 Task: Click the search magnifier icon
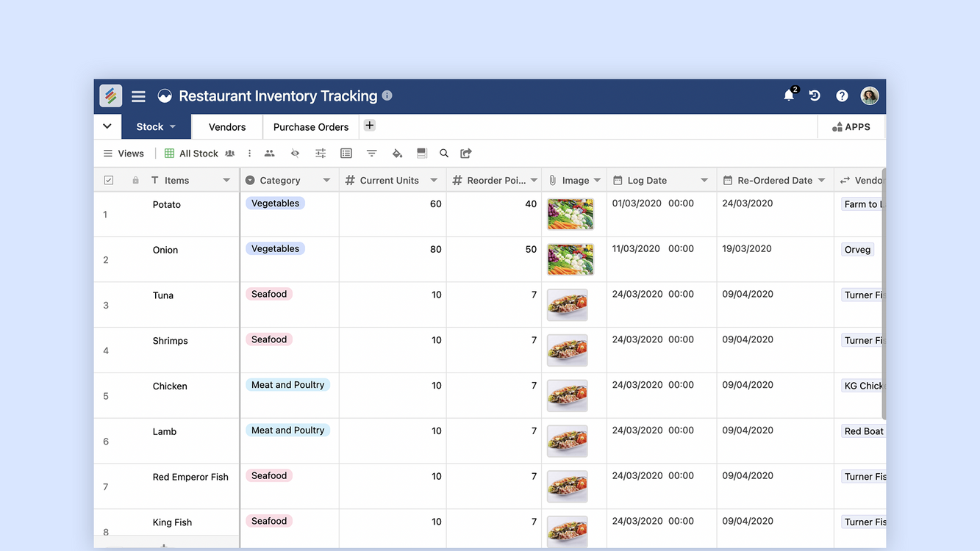(x=444, y=154)
